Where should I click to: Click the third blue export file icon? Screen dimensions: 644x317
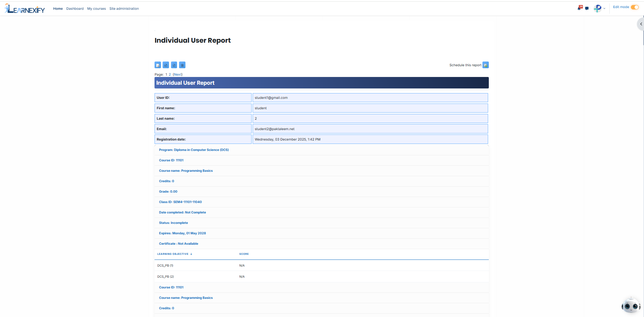pyautogui.click(x=174, y=65)
